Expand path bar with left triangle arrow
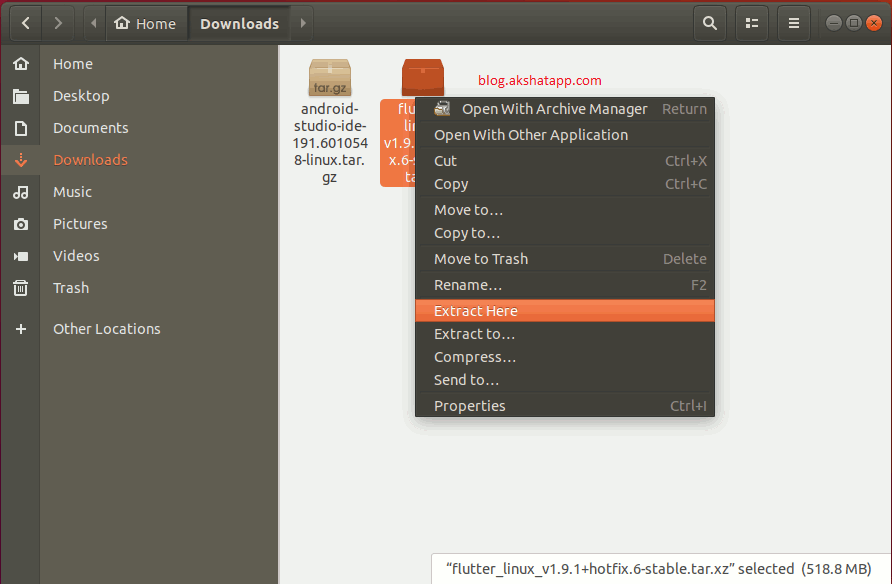The height and width of the screenshot is (584, 892). [94, 23]
